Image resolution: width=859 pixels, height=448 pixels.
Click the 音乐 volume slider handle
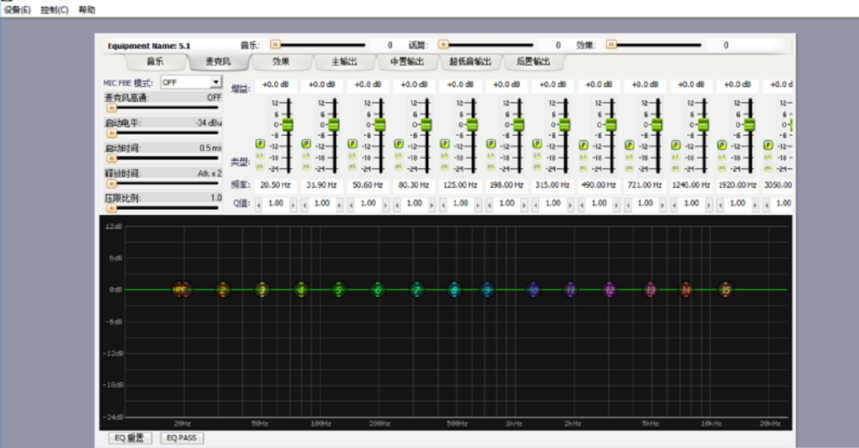[276, 45]
